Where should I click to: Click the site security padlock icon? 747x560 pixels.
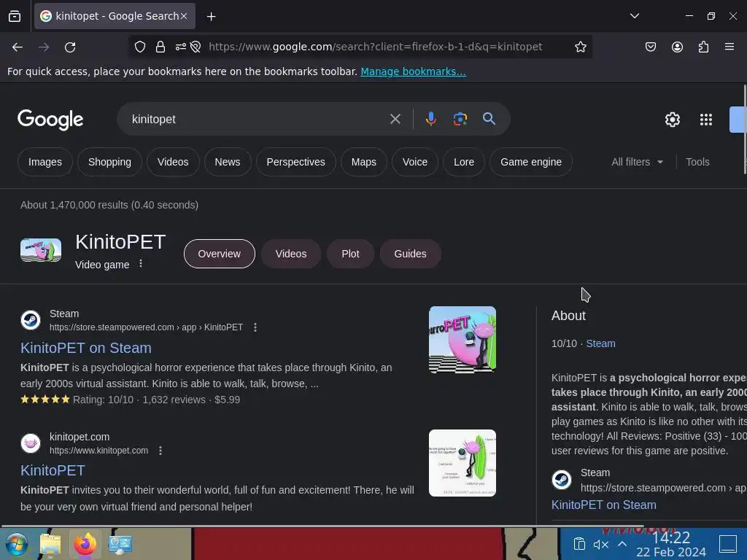pyautogui.click(x=160, y=47)
